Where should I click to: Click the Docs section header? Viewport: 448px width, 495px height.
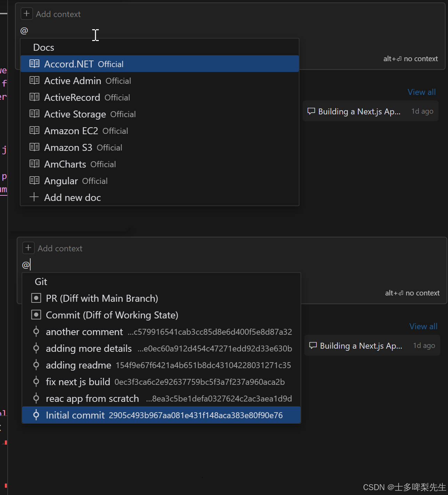[43, 47]
